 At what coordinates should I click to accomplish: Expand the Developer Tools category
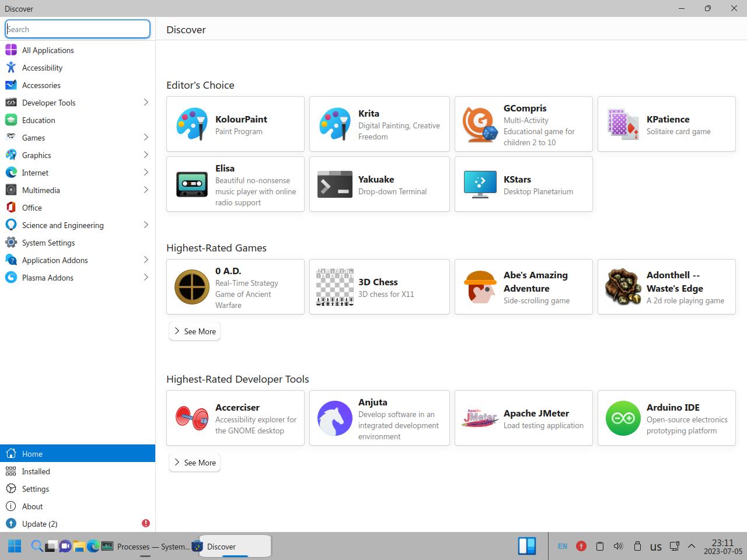146,103
